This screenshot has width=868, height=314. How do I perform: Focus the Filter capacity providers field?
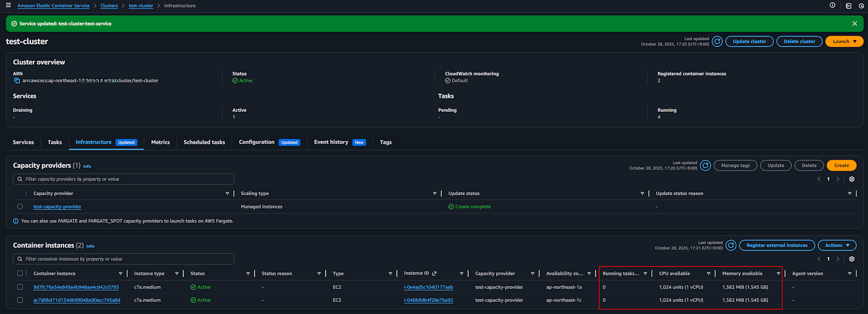[124, 179]
